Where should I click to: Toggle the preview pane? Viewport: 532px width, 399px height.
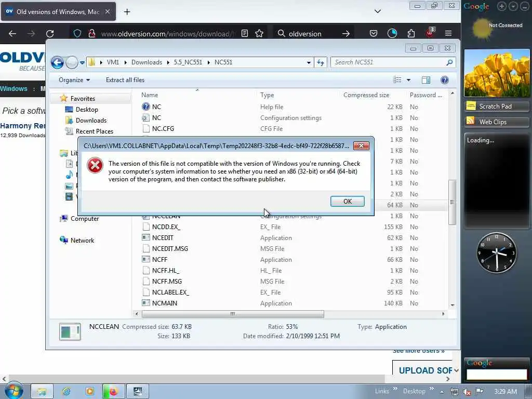pos(426,80)
